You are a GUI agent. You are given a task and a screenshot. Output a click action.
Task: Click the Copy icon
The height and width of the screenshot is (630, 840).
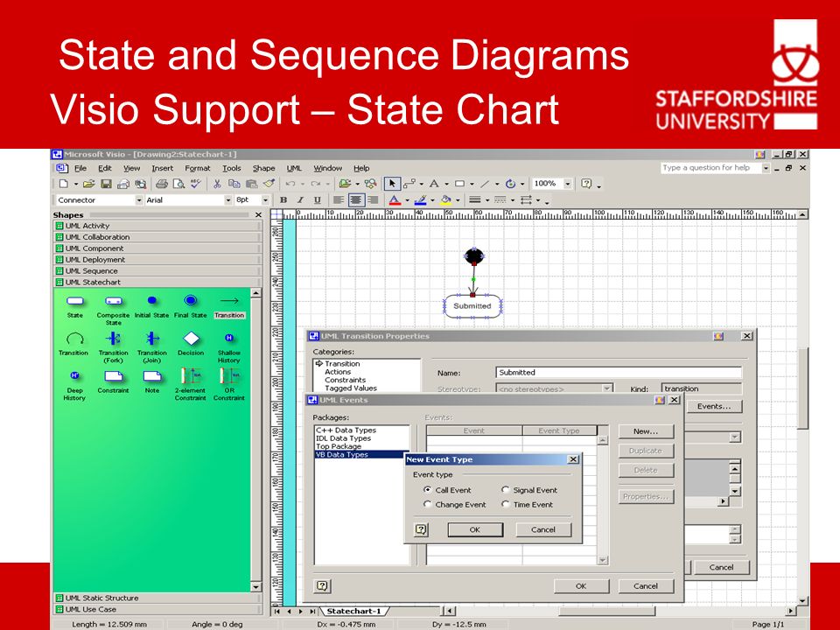pos(234,184)
